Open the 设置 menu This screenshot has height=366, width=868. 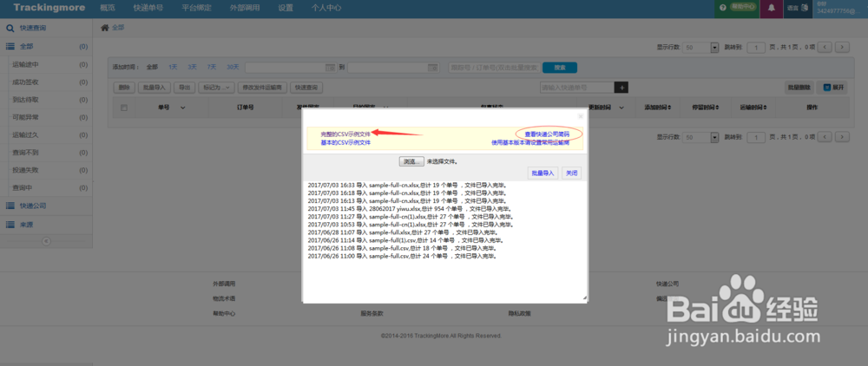point(286,9)
